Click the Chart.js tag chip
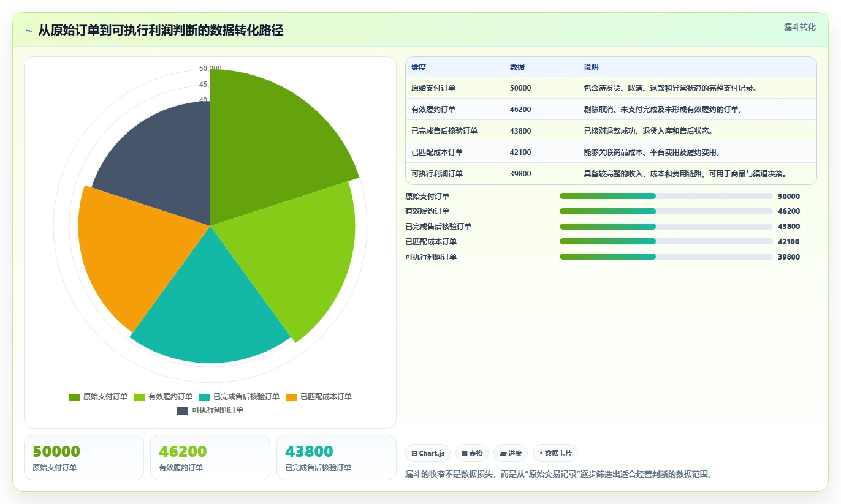The height and width of the screenshot is (504, 841). (428, 453)
